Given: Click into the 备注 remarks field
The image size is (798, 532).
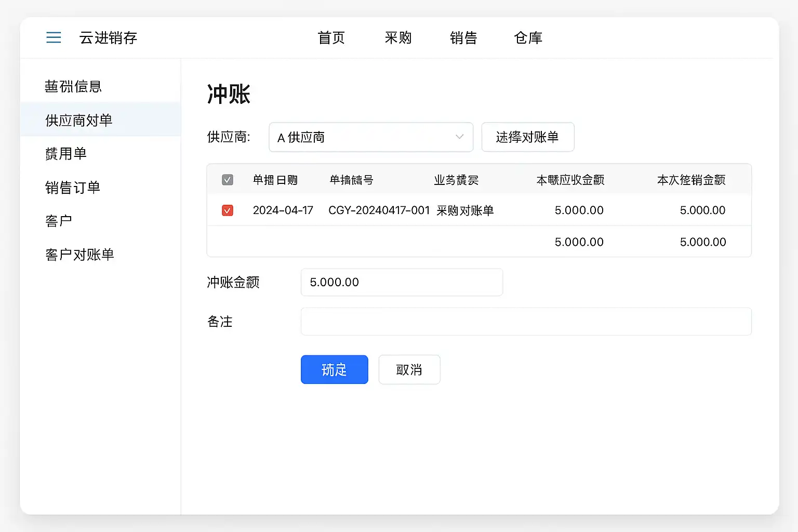Looking at the screenshot, I should point(526,322).
